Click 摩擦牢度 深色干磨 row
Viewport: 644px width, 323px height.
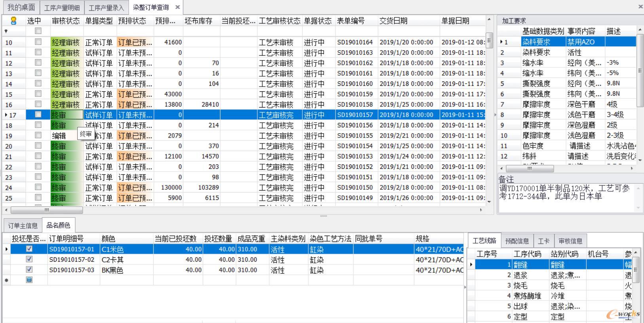567,104
